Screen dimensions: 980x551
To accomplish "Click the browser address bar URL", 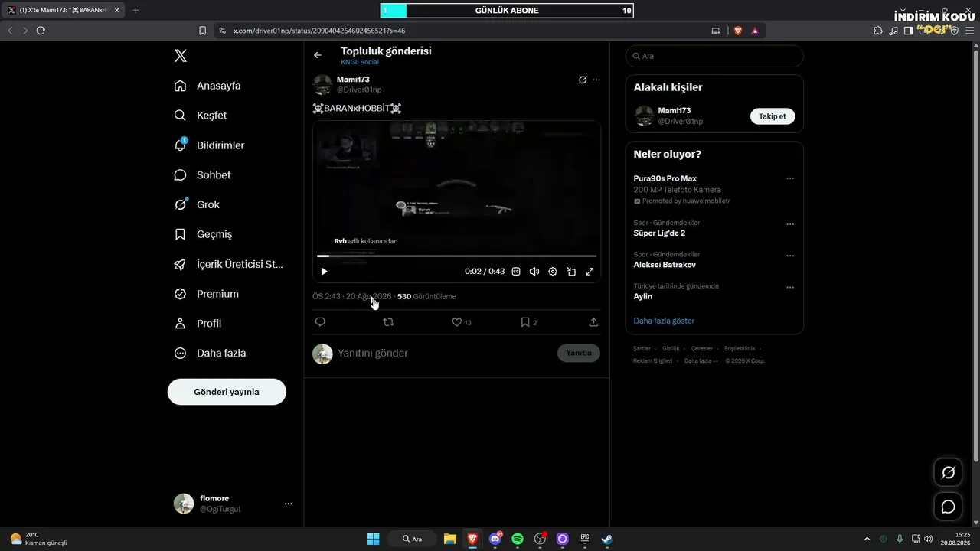I will click(319, 31).
